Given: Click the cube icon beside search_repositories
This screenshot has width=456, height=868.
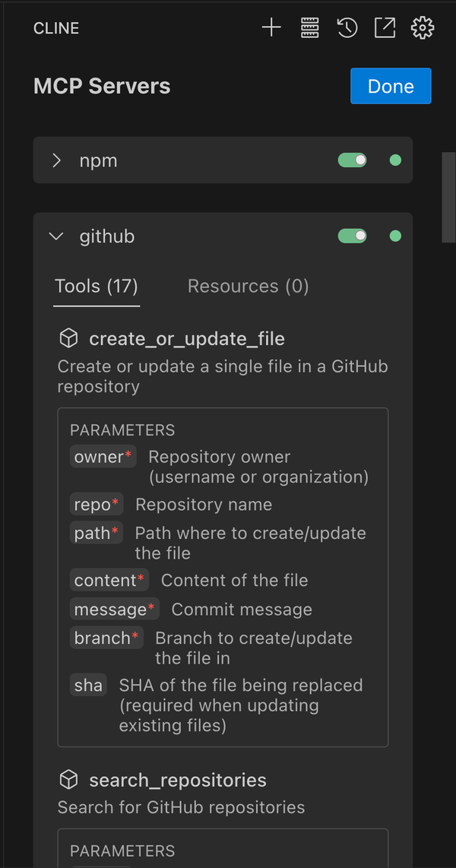Looking at the screenshot, I should 69,780.
